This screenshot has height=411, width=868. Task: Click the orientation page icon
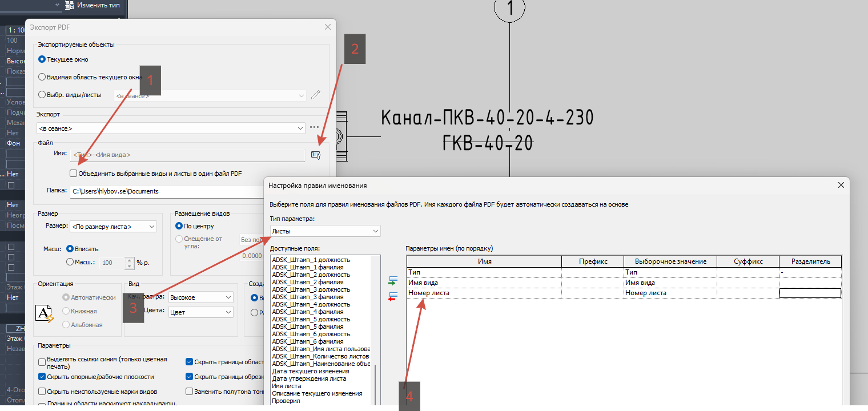45,313
